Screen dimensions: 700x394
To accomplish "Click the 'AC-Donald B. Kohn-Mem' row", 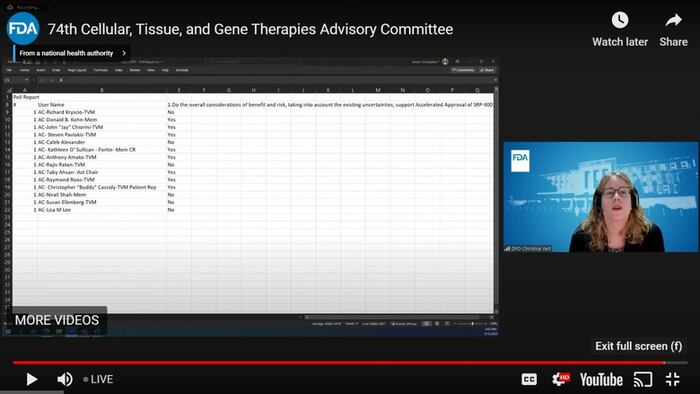I will coord(67,120).
